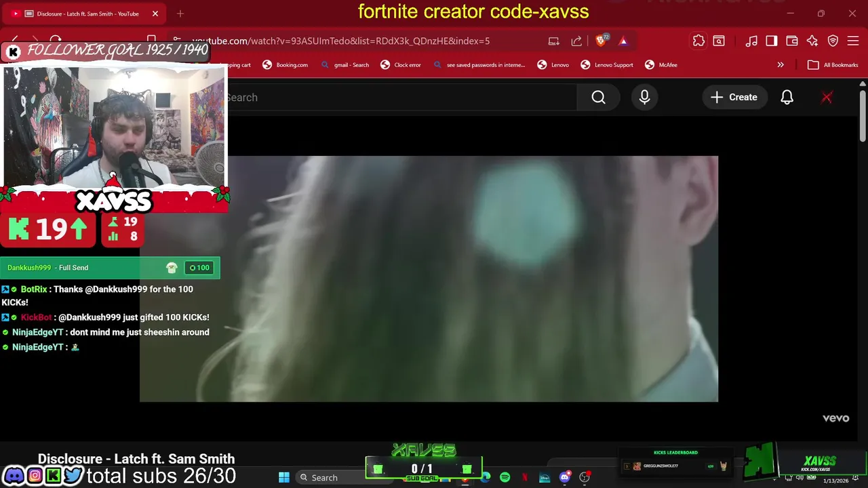The width and height of the screenshot is (868, 488).
Task: Open YouTube notifications bell
Action: click(x=787, y=98)
